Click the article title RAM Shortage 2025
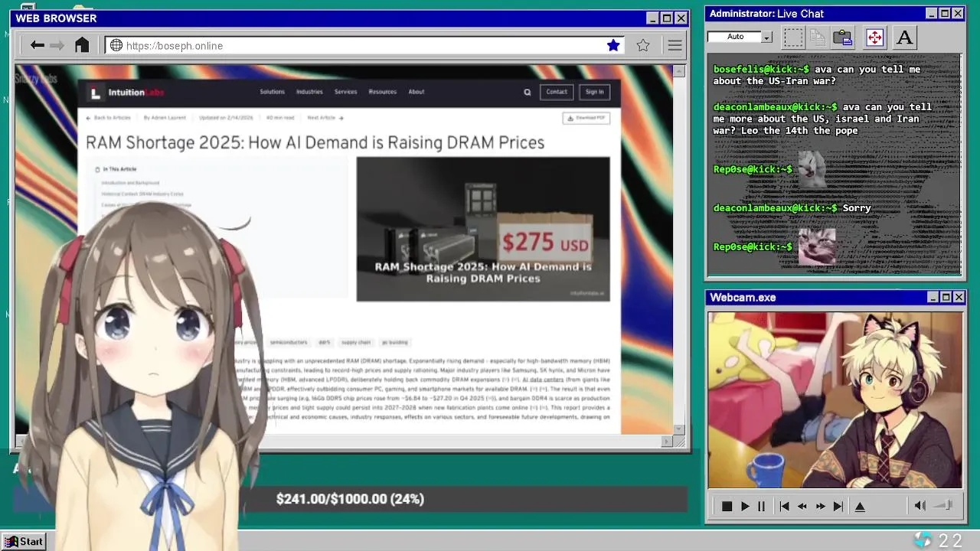The image size is (980, 551). click(x=315, y=142)
